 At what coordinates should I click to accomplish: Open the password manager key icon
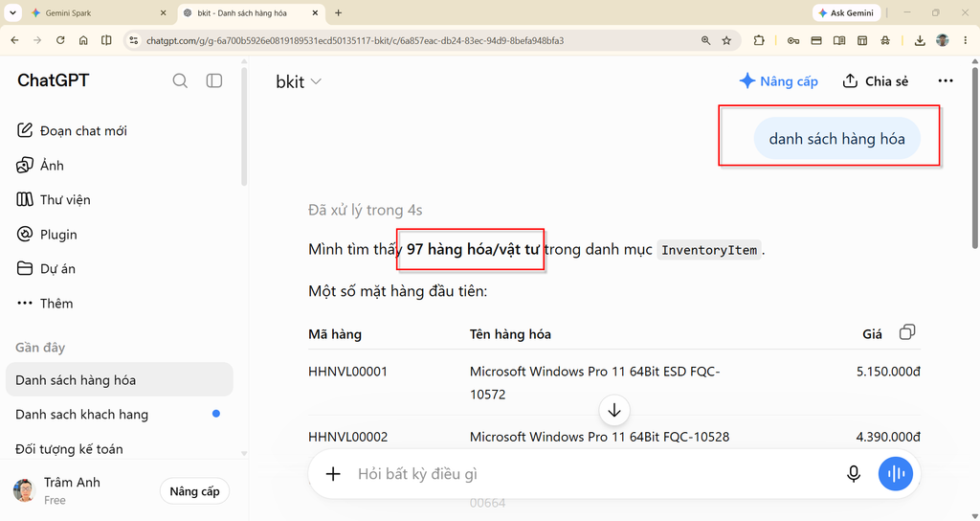tap(793, 40)
